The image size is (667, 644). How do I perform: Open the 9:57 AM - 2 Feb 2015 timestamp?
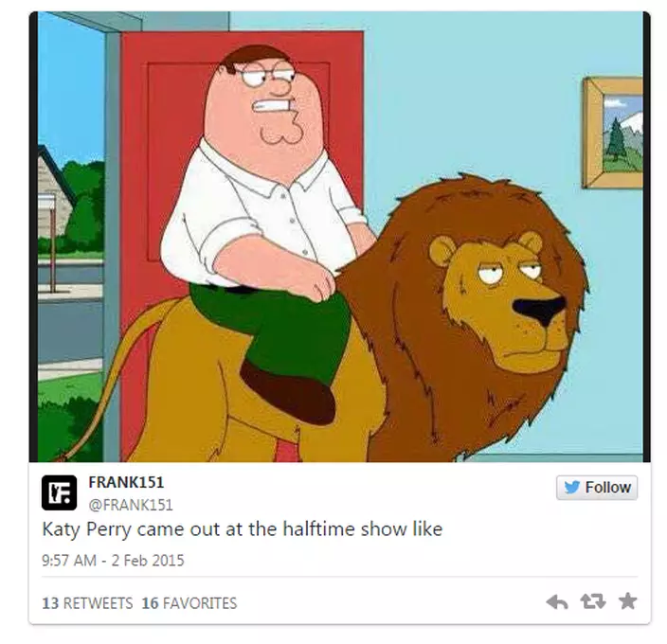(x=113, y=561)
